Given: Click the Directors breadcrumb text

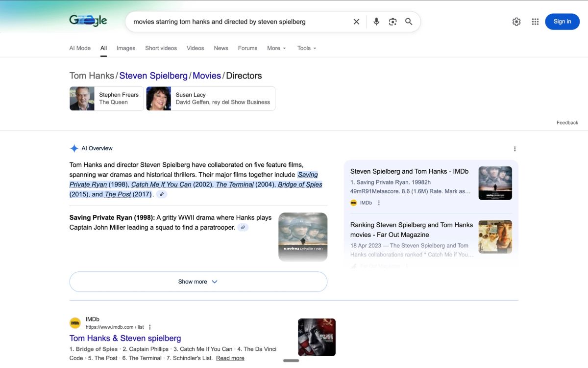Looking at the screenshot, I should (x=244, y=76).
